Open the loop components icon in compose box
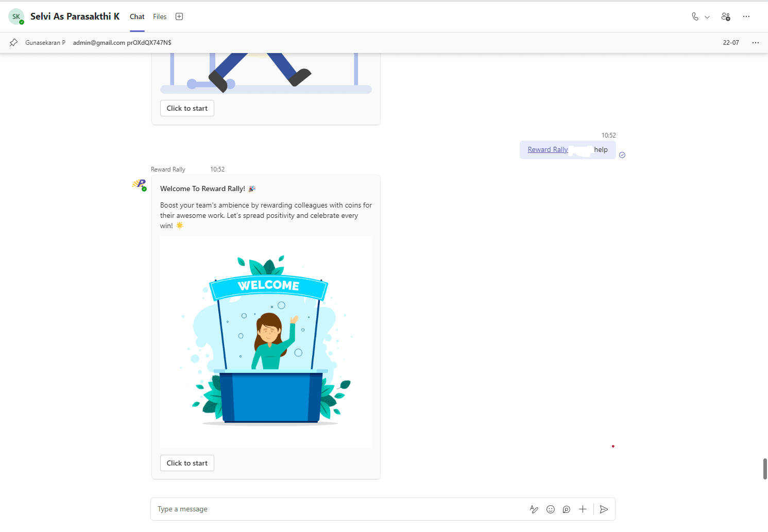The width and height of the screenshot is (768, 532). [567, 509]
